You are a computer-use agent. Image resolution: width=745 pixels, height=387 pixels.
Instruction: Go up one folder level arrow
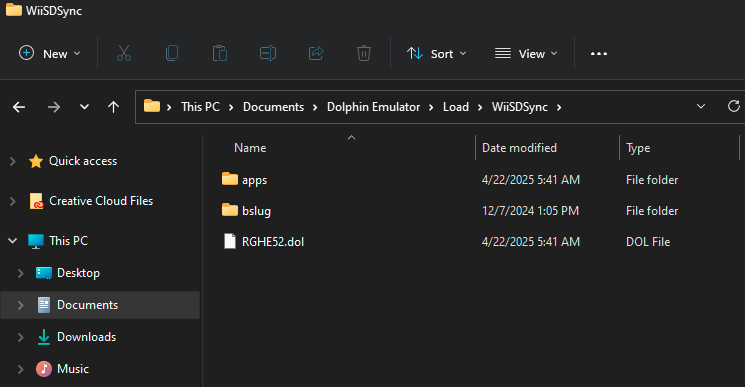(113, 107)
